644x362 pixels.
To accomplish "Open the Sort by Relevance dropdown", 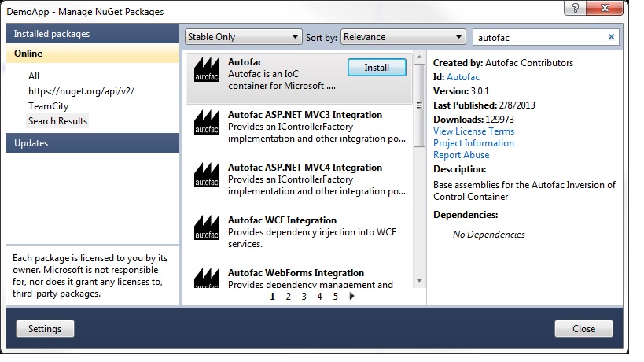I will (x=403, y=37).
